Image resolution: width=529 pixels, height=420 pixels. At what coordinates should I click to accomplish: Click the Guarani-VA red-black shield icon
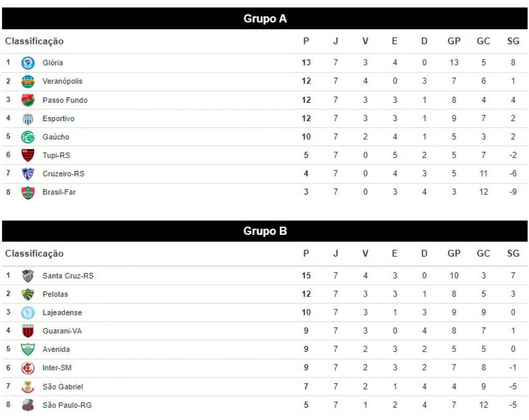tap(28, 331)
